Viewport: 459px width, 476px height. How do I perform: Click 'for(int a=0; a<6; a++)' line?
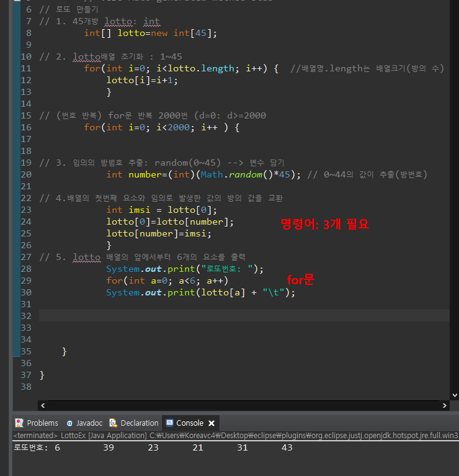point(167,281)
